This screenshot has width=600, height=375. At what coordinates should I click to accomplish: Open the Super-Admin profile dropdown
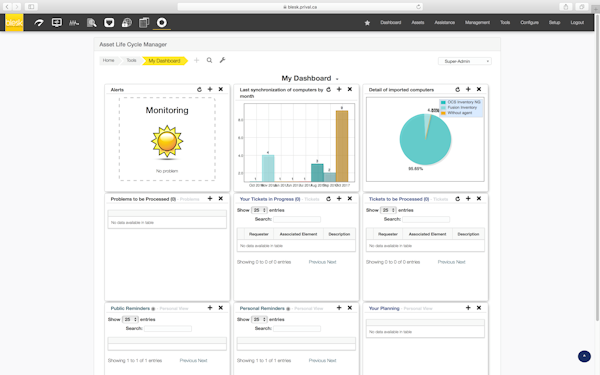[465, 61]
